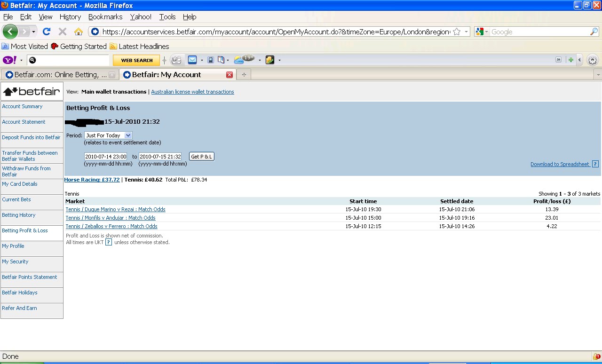Click the Most Visited bookmarks item

pyautogui.click(x=25, y=46)
